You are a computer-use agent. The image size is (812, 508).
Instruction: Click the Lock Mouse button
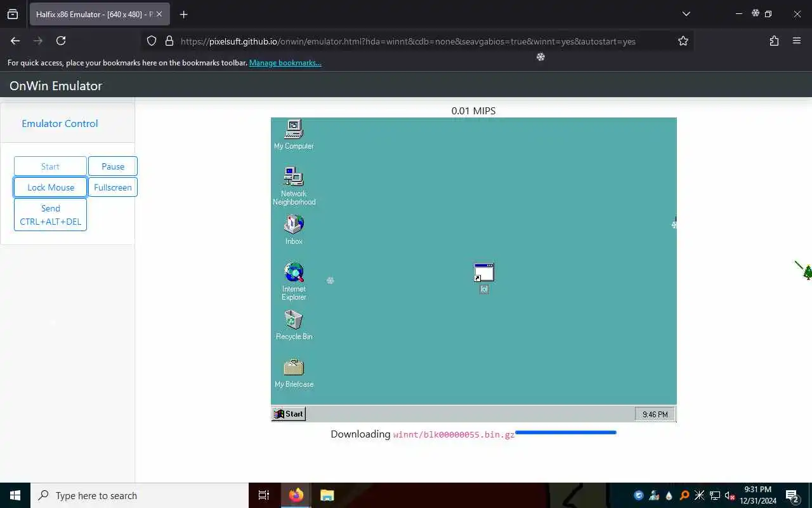(50, 187)
